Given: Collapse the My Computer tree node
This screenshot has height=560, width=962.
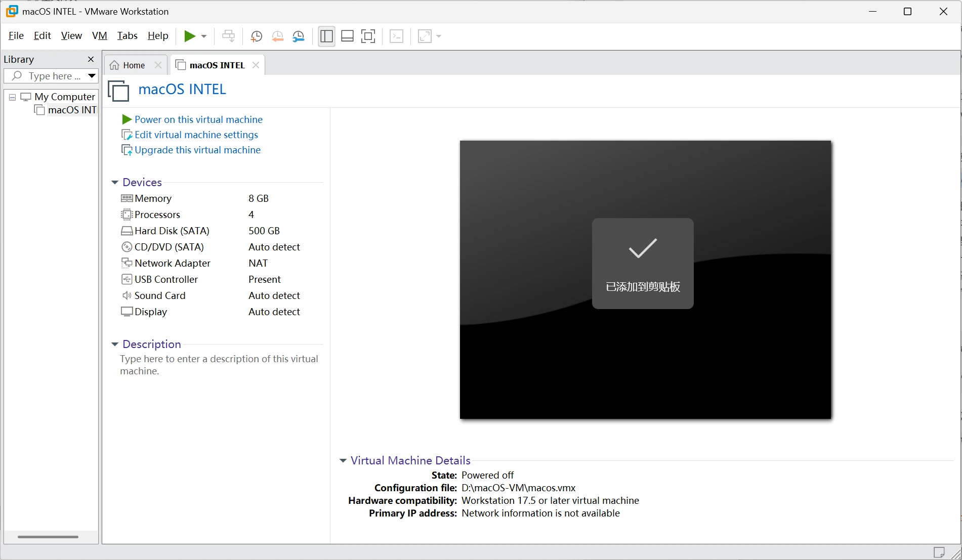Looking at the screenshot, I should click(13, 97).
